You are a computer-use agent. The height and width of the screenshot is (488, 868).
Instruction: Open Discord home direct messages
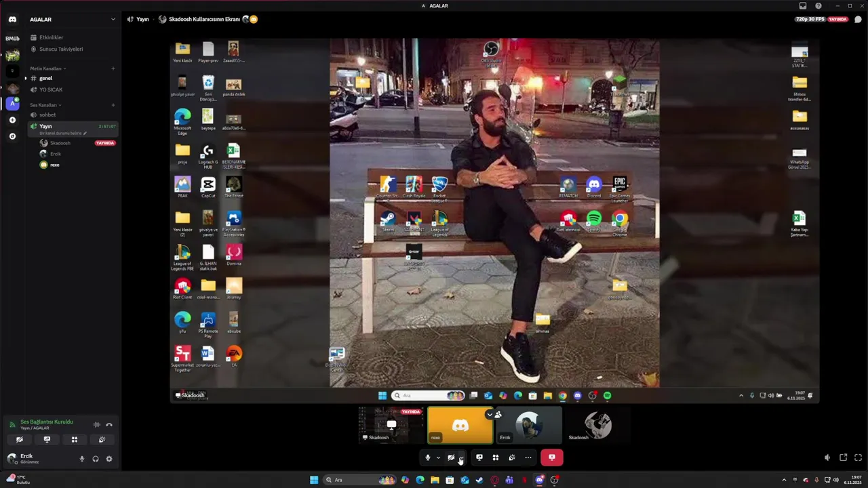point(12,20)
